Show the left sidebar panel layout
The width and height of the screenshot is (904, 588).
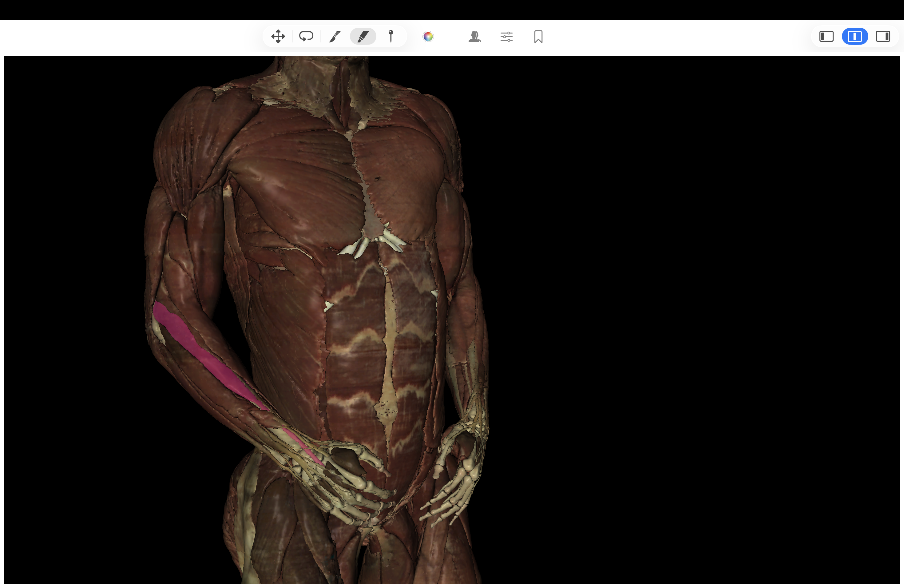[x=827, y=37]
